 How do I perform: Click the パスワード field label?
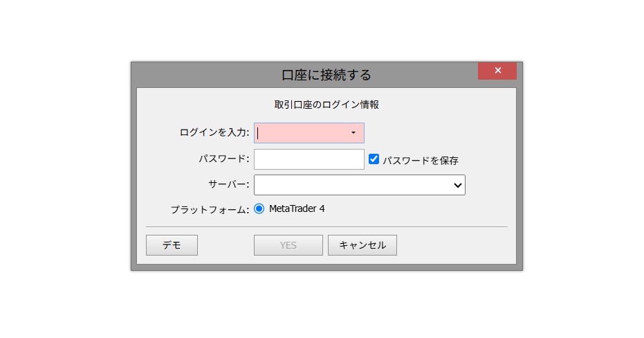(223, 159)
